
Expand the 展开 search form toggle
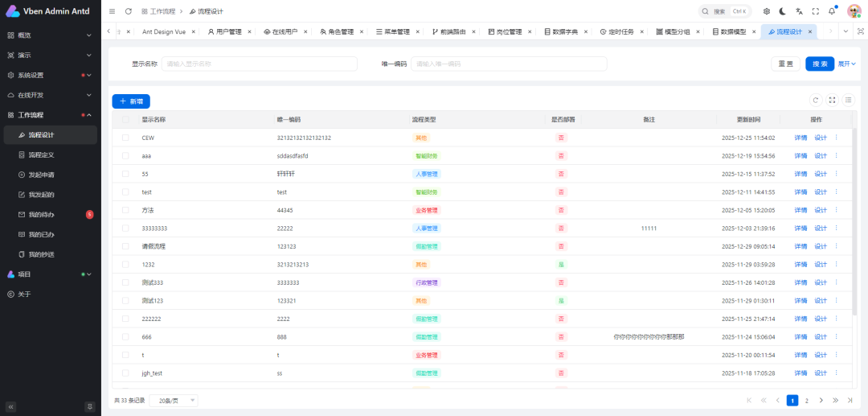point(847,64)
